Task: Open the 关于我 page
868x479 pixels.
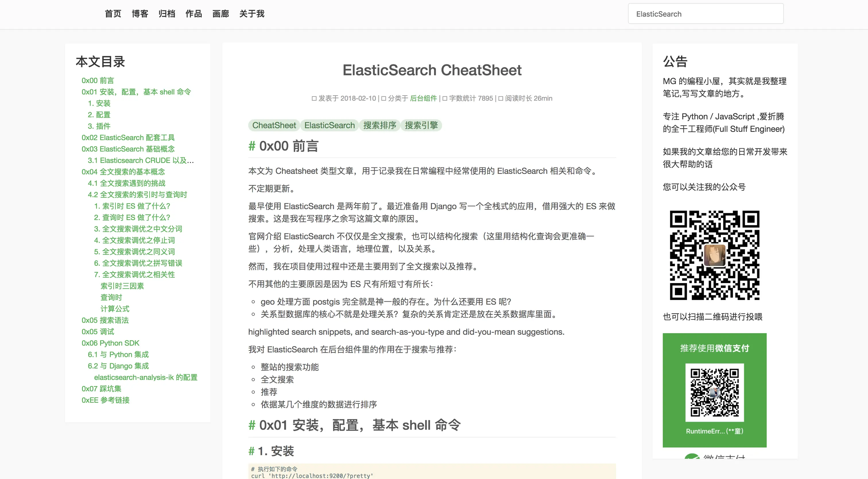Action: coord(252,14)
